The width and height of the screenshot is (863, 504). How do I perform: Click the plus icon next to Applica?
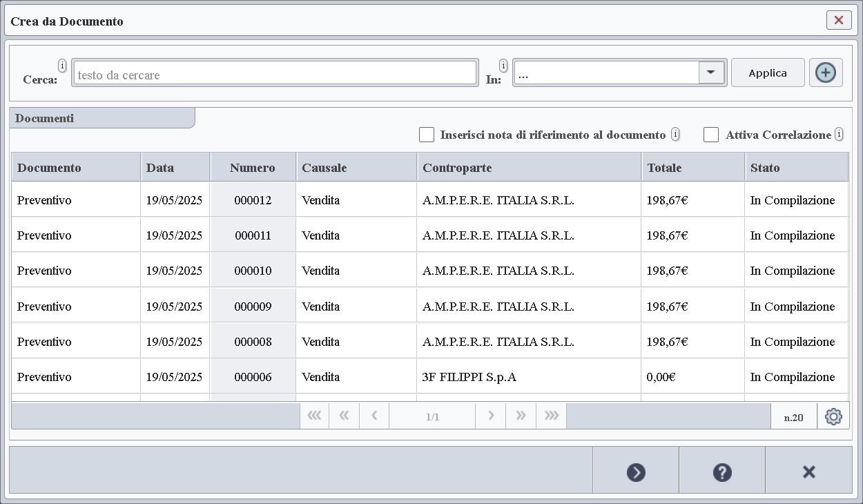(x=826, y=72)
